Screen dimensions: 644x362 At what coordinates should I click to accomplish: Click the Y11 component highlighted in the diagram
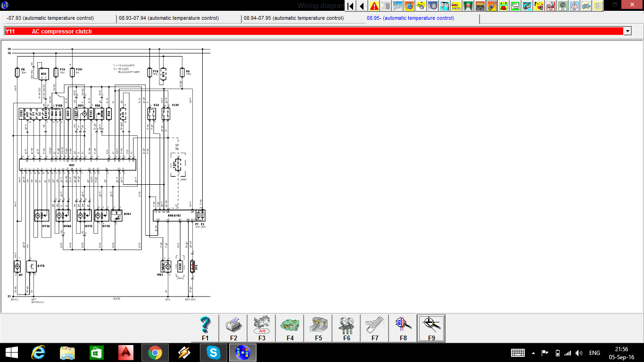pos(192,267)
